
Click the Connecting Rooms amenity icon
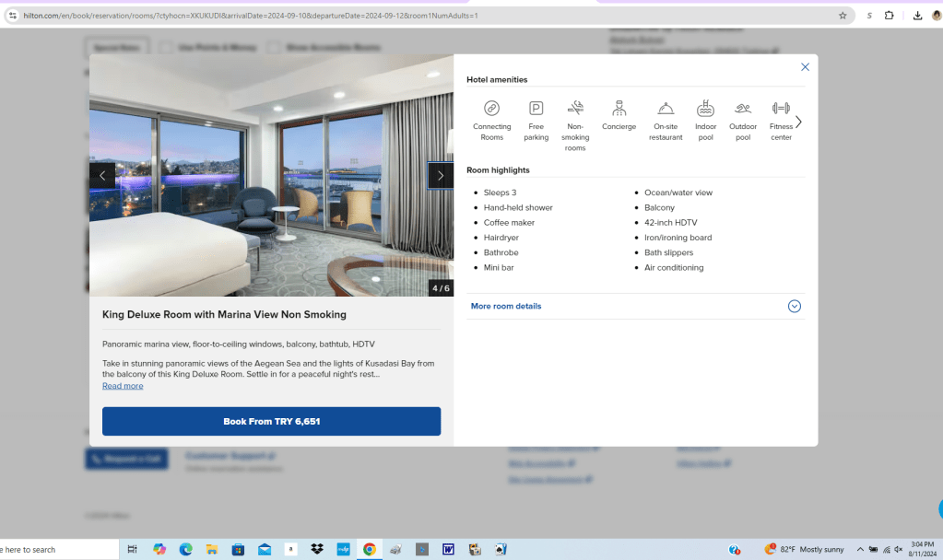coord(492,108)
